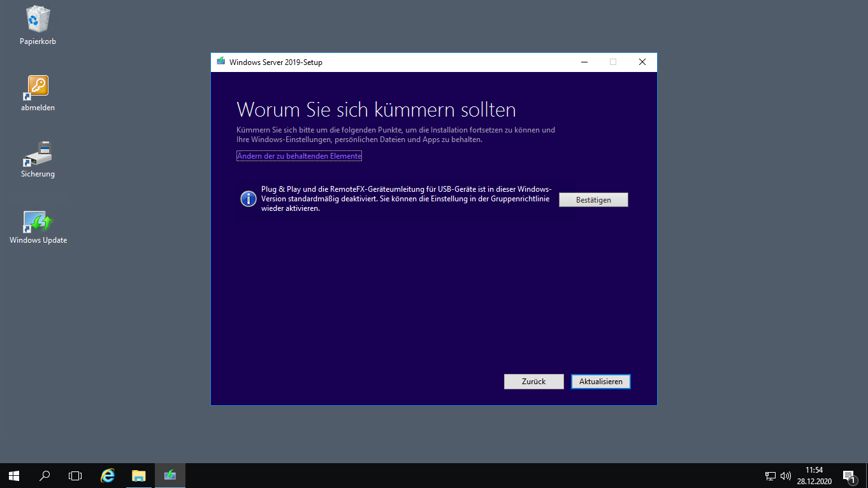Image resolution: width=868 pixels, height=488 pixels.
Task: Click the 'Windows Server 2019-Setup' window title
Action: pyautogui.click(x=276, y=62)
